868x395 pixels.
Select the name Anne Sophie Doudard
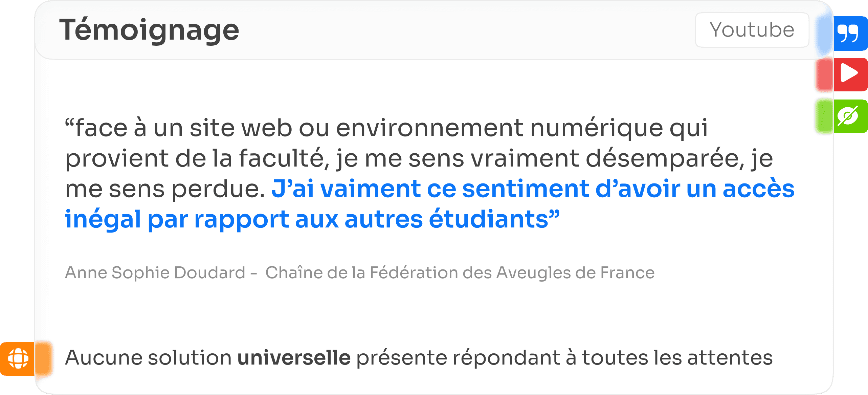155,273
